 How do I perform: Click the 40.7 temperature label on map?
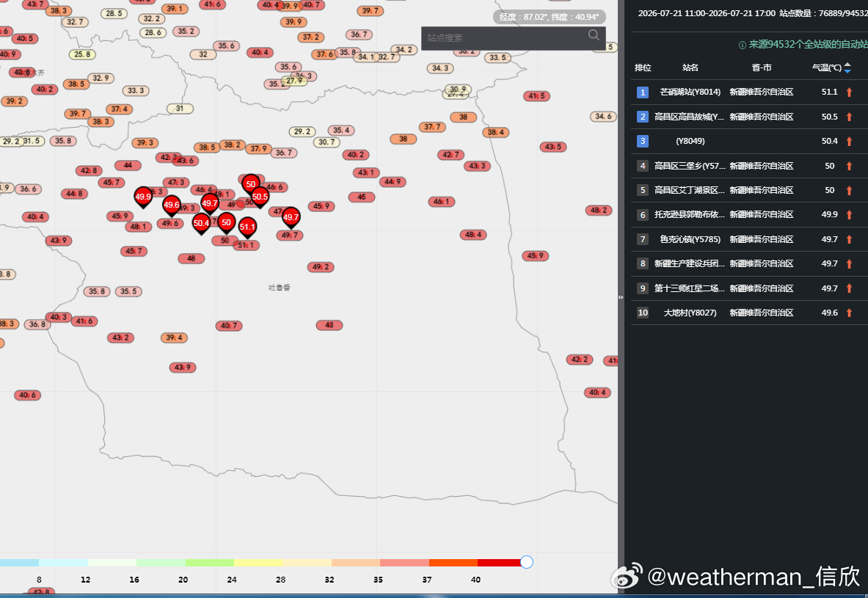[229, 326]
